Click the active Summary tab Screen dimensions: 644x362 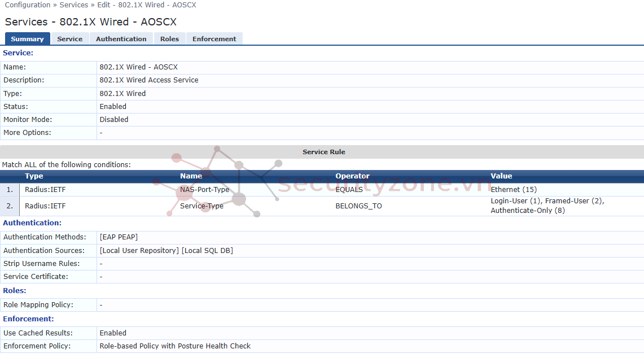pyautogui.click(x=27, y=38)
